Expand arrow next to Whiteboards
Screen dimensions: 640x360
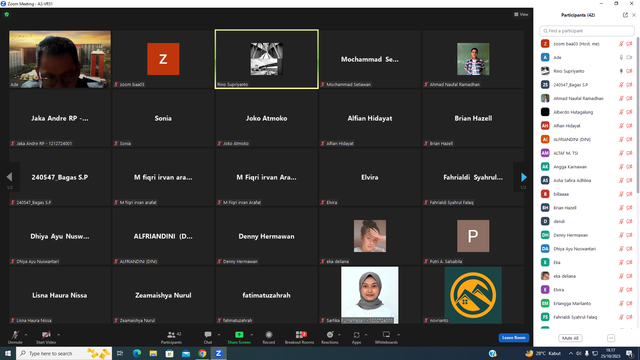(398, 335)
